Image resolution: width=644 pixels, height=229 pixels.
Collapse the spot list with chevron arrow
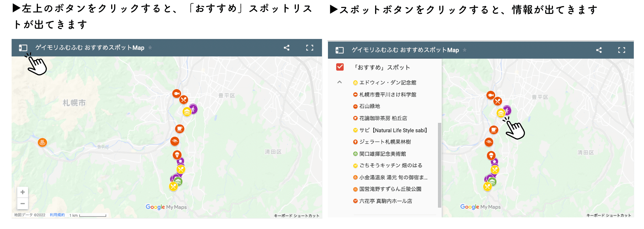click(x=339, y=82)
